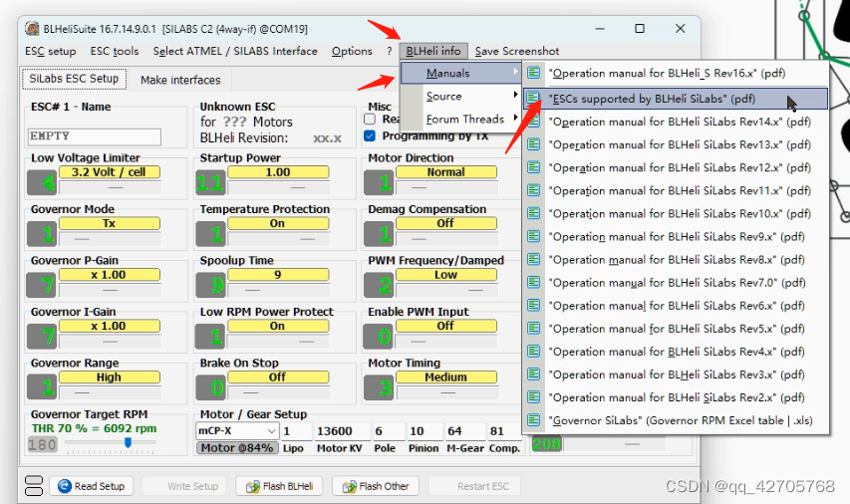
Task: Adjust the Startup Power slider
Action: tap(279, 187)
